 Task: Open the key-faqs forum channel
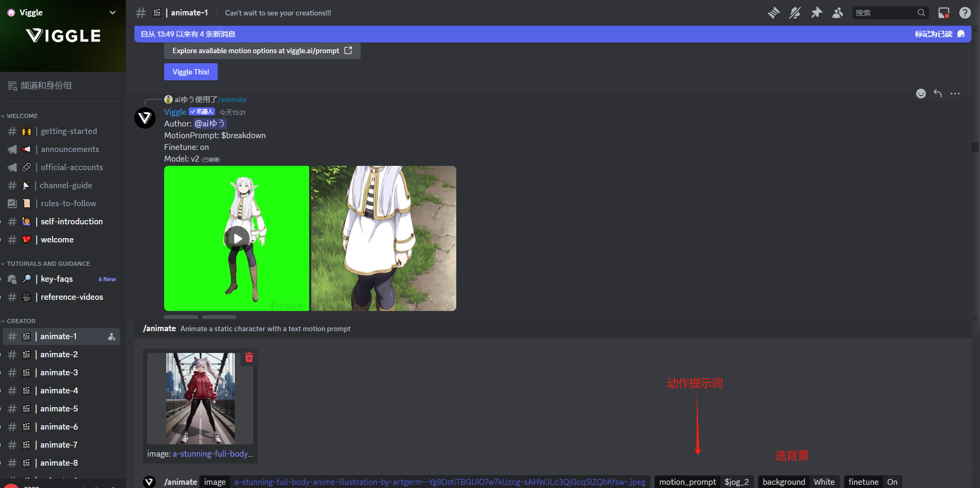click(62, 279)
